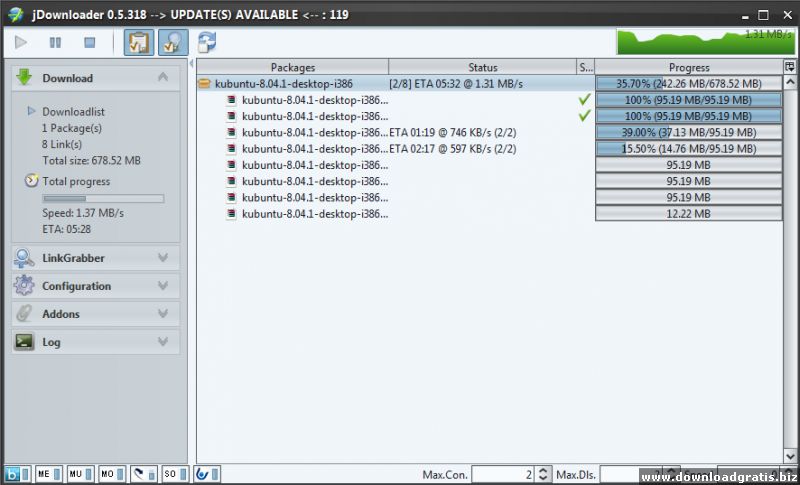The image size is (800, 485).
Task: Open the Addons section
Action: [95, 314]
